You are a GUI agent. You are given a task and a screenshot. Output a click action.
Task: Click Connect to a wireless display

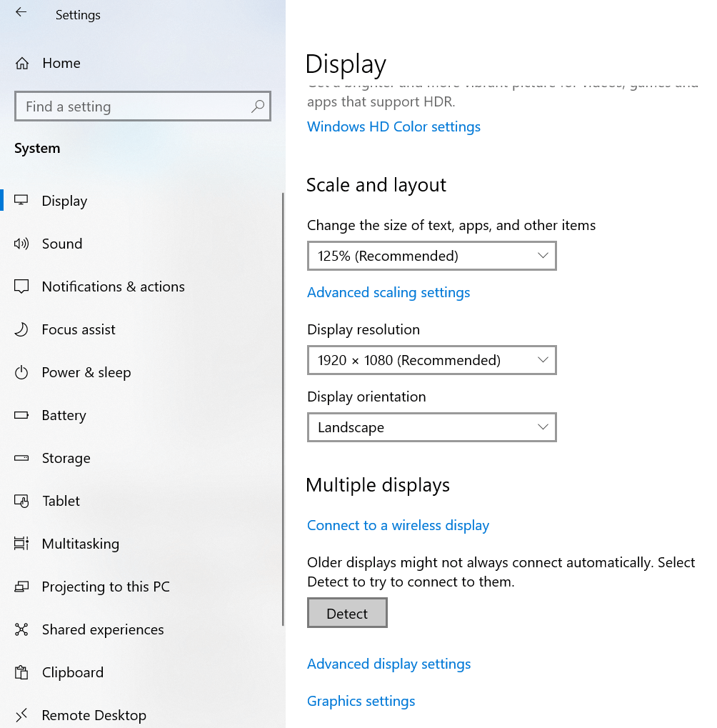pyautogui.click(x=398, y=525)
